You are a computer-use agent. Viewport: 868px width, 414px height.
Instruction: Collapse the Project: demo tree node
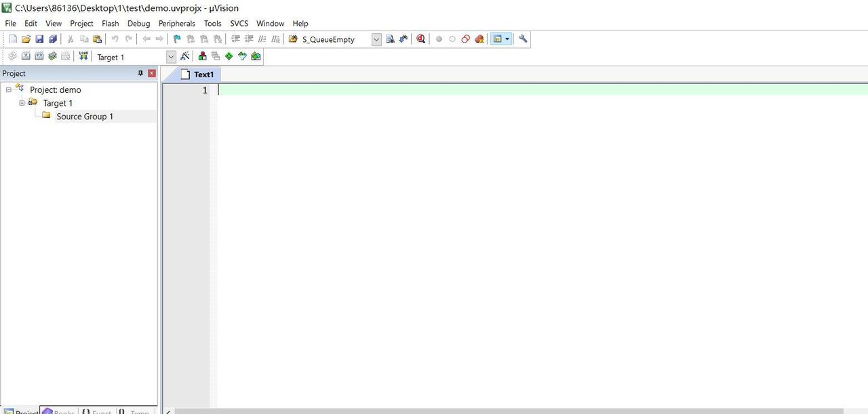[x=9, y=89]
